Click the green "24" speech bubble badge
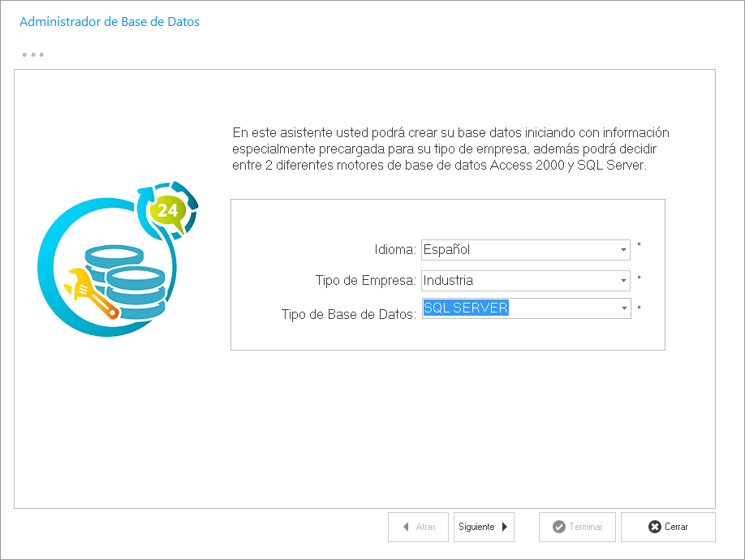 [169, 212]
